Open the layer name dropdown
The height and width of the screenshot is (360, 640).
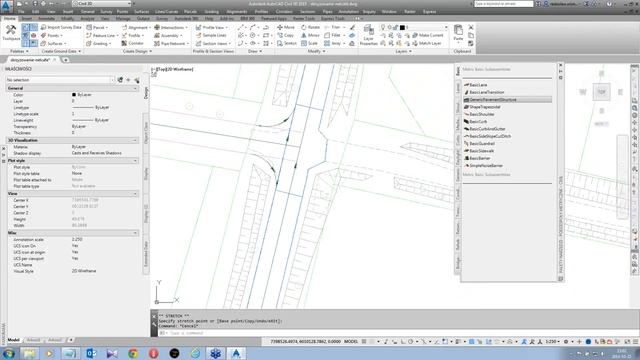(x=446, y=27)
